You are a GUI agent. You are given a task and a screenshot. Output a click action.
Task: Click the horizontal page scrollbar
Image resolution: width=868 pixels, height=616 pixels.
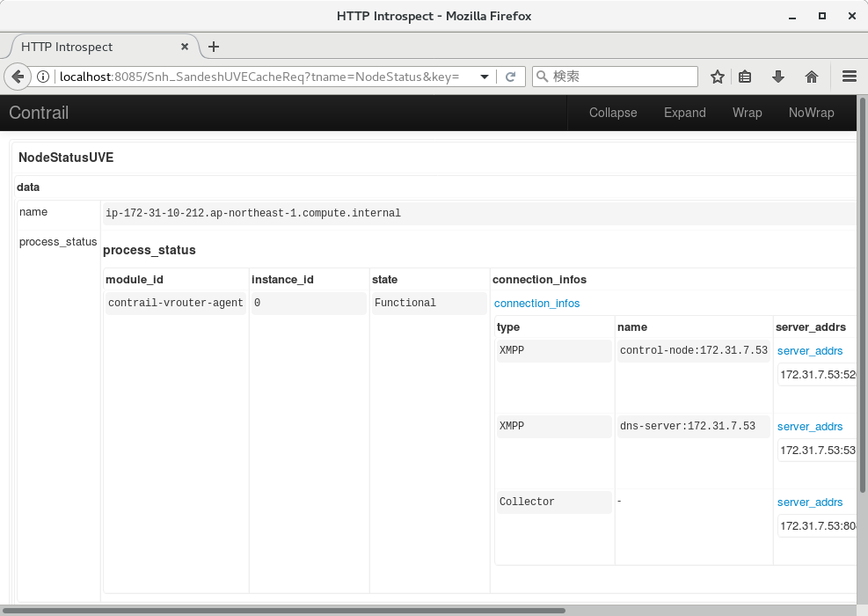point(285,611)
